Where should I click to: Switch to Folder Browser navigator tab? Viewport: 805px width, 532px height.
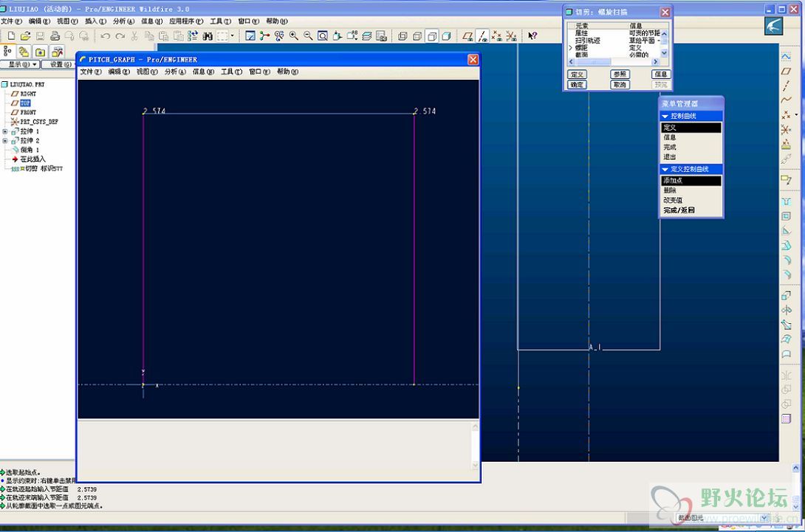(x=24, y=52)
